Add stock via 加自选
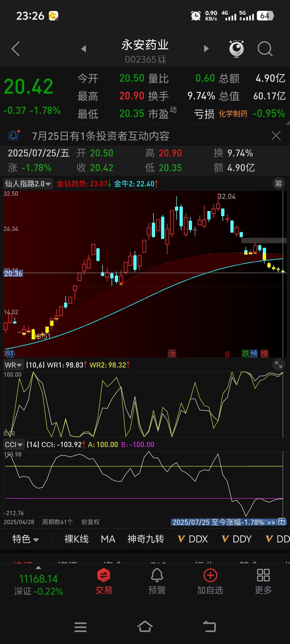This screenshot has width=290, height=644. pyautogui.click(x=210, y=581)
